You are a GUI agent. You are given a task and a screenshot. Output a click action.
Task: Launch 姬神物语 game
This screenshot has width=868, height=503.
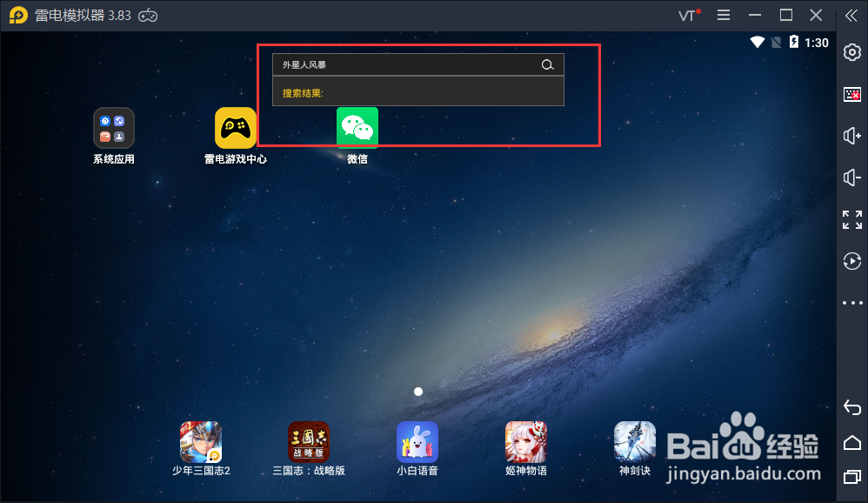coord(526,441)
